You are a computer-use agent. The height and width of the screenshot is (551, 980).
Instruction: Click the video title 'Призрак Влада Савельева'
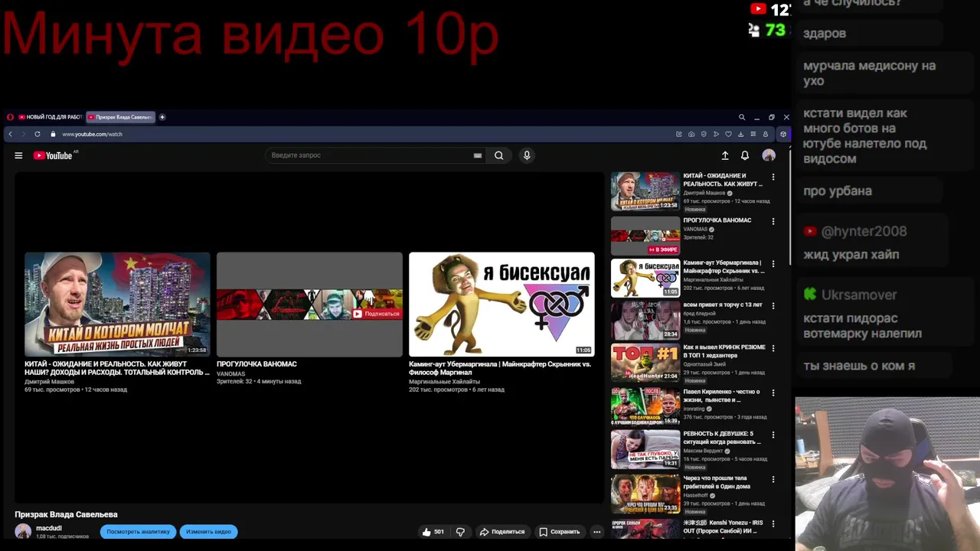pyautogui.click(x=66, y=514)
